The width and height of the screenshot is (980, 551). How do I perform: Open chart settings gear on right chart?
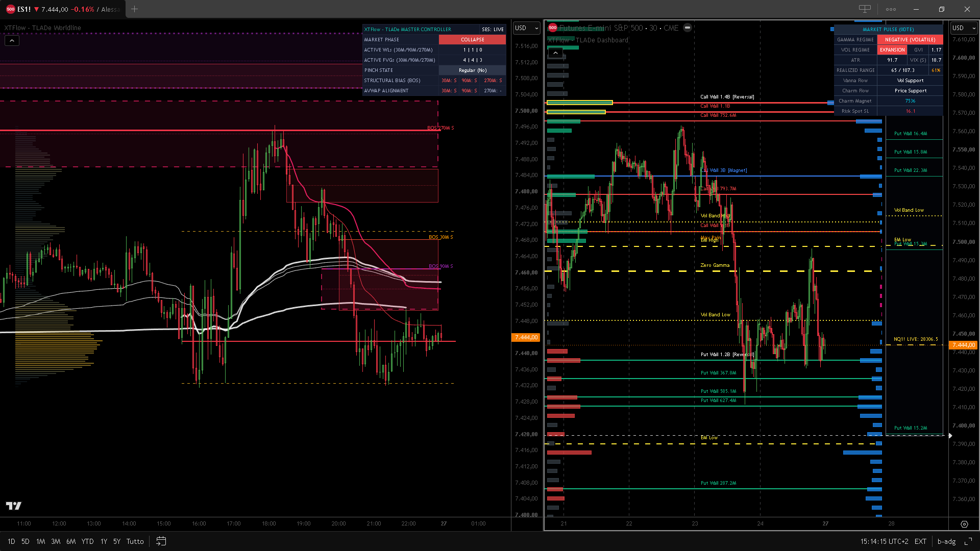(964, 524)
